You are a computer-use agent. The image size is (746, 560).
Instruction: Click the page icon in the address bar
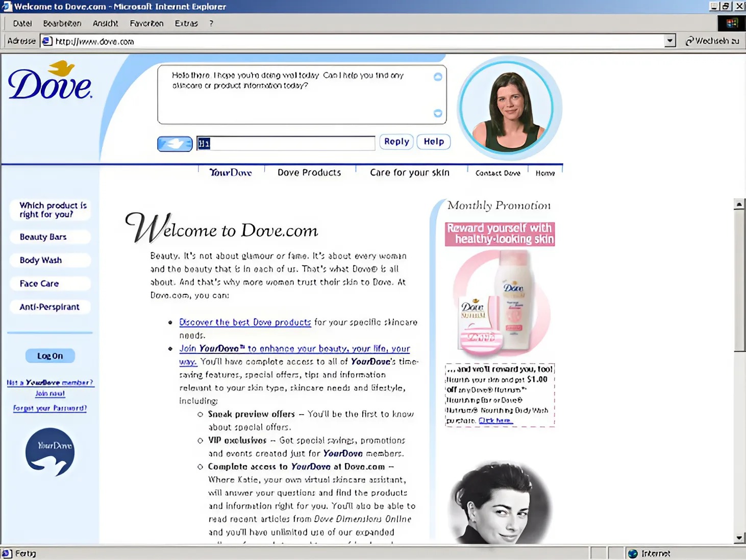[47, 41]
